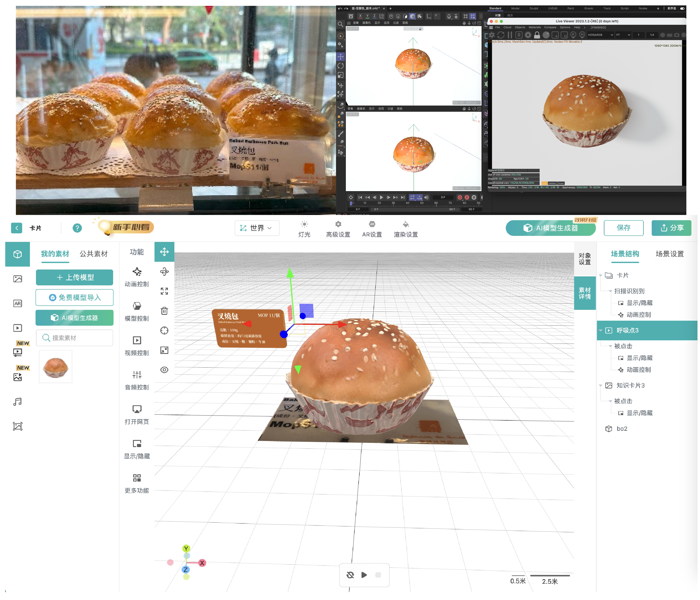This screenshot has height=600, width=700.
Task: Toggle 显示/隐藏 under 知识卡片3
Action: tap(639, 413)
